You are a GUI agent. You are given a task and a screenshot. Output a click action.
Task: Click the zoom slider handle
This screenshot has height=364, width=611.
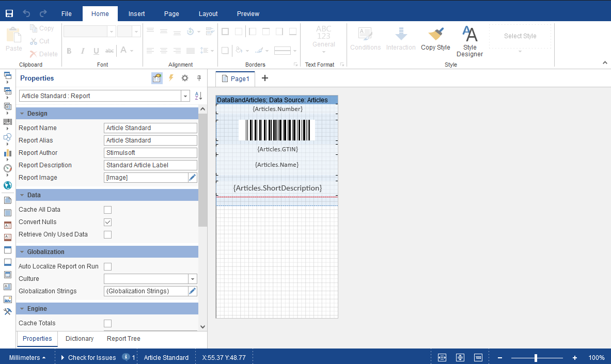536,358
